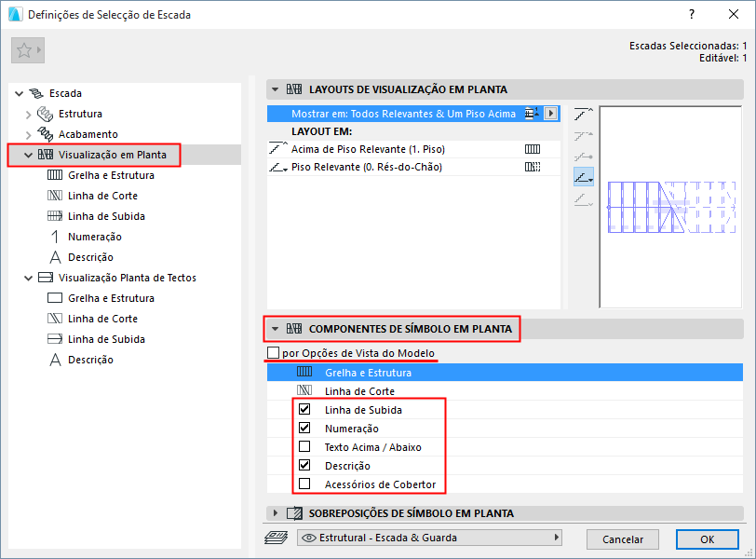Enable Texto Acima / Abaixo component

[304, 446]
